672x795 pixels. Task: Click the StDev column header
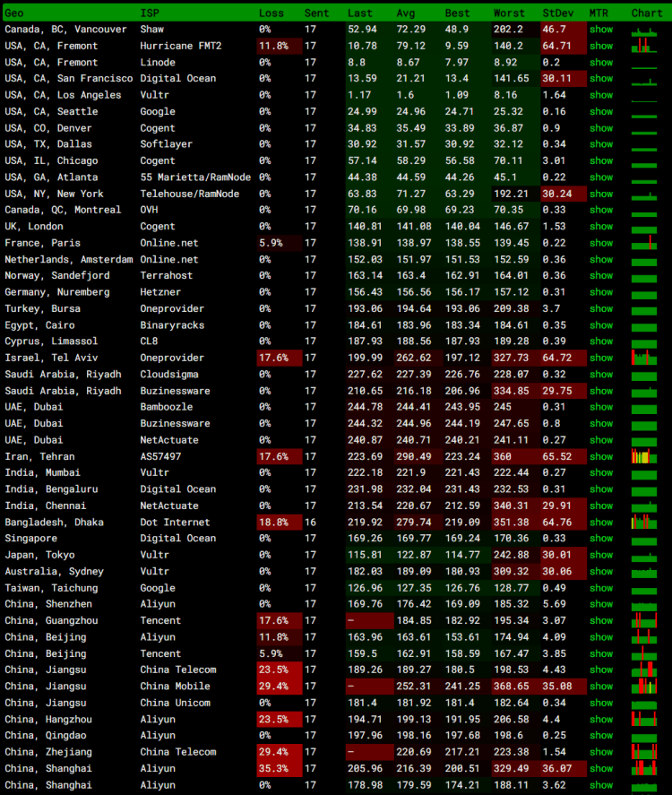point(558,13)
